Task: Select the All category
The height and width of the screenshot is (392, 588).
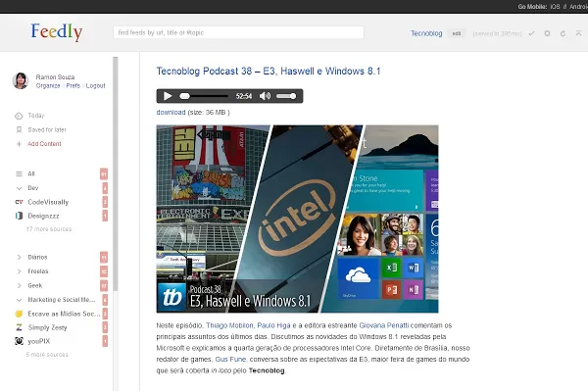Action: coord(31,173)
